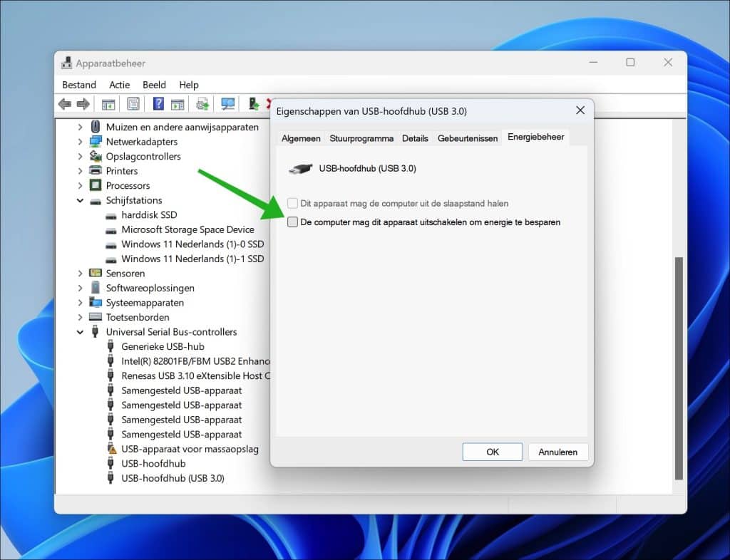Expand Muizen en andere aanwijsapparaten
This screenshot has height=560, width=730.
(80, 127)
